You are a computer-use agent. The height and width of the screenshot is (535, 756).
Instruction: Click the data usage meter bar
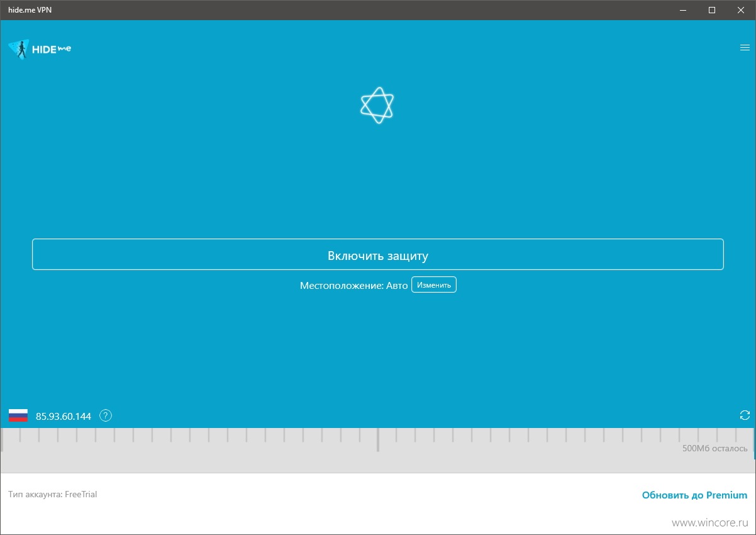(x=378, y=450)
